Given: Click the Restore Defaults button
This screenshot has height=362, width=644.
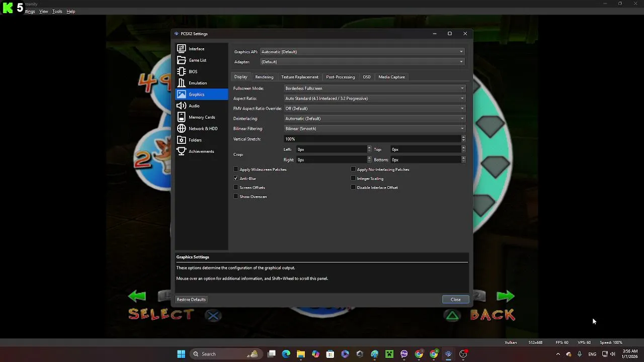Looking at the screenshot, I should (x=191, y=300).
